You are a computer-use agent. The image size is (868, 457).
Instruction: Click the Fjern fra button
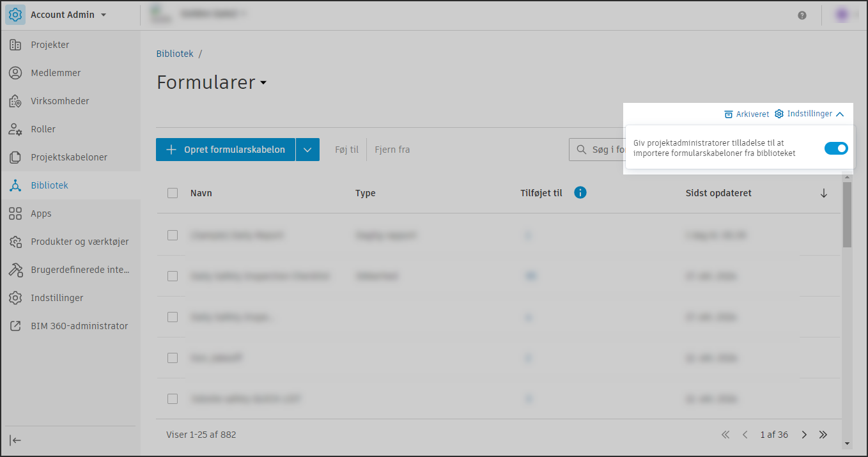[392, 150]
